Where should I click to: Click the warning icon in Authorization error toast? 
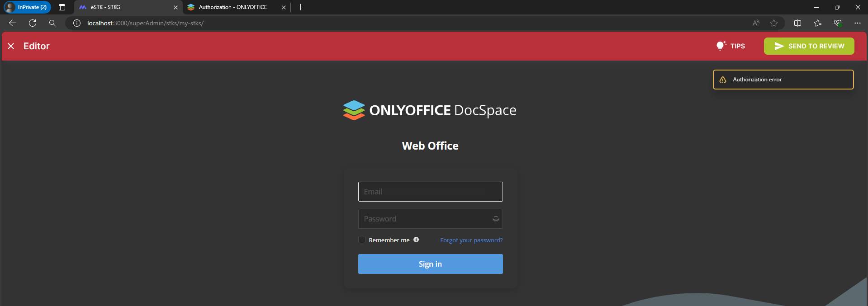coord(723,80)
